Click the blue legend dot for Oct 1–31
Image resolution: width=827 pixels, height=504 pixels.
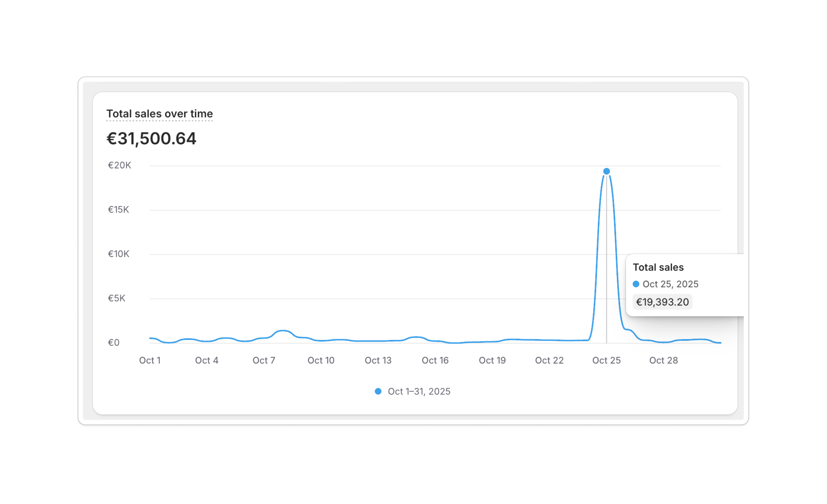point(378,391)
